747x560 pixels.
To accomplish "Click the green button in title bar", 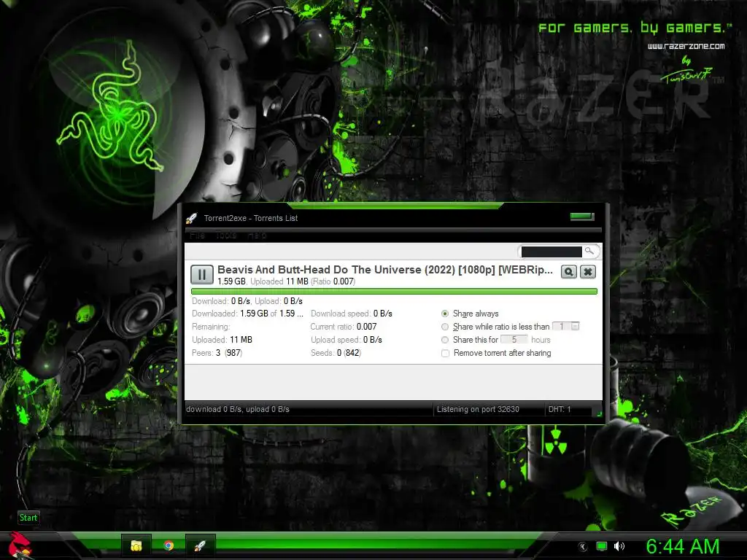I will pos(582,217).
